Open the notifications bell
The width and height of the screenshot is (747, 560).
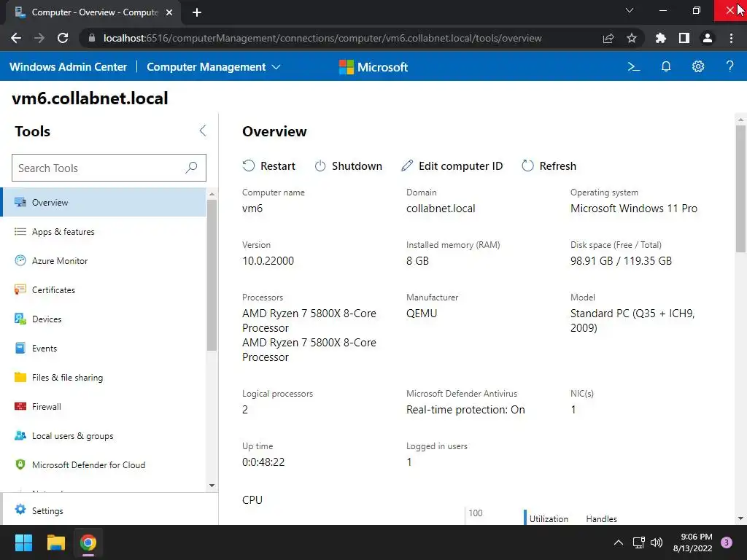click(x=666, y=66)
